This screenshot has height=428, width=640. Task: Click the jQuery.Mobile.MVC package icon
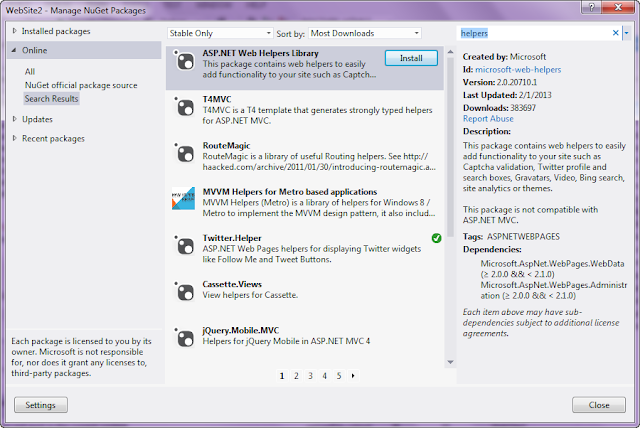pos(184,338)
